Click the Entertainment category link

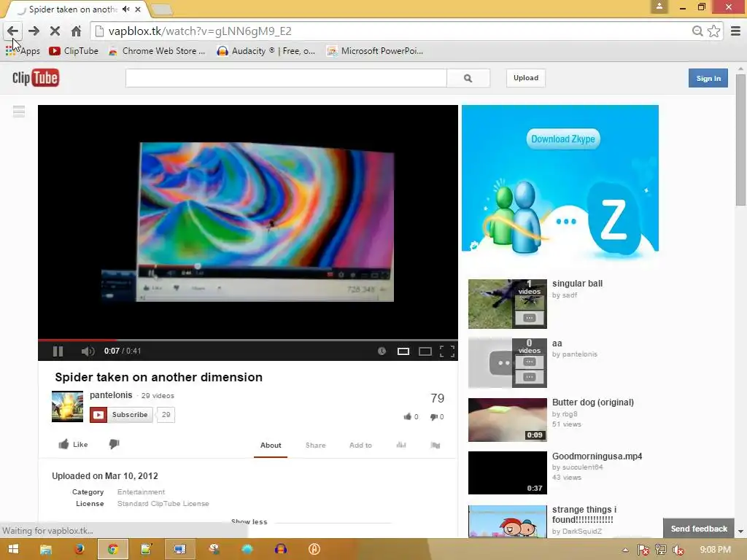141,492
